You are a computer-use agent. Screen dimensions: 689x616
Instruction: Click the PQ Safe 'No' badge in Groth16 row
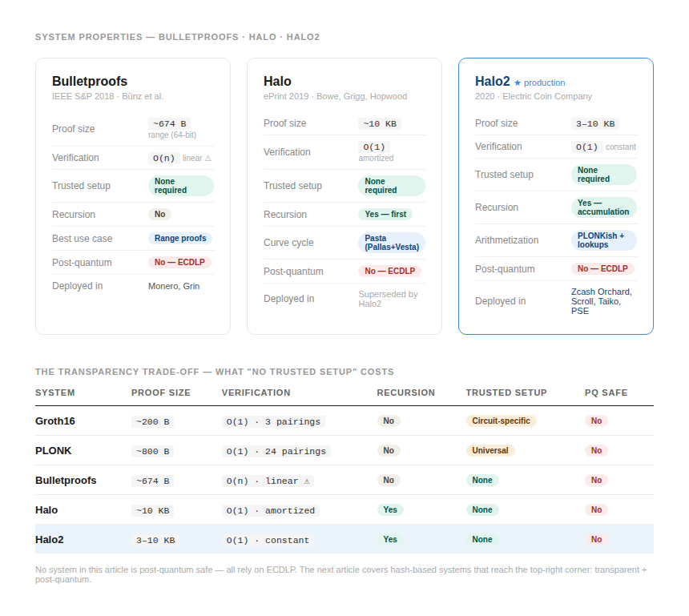tap(596, 421)
